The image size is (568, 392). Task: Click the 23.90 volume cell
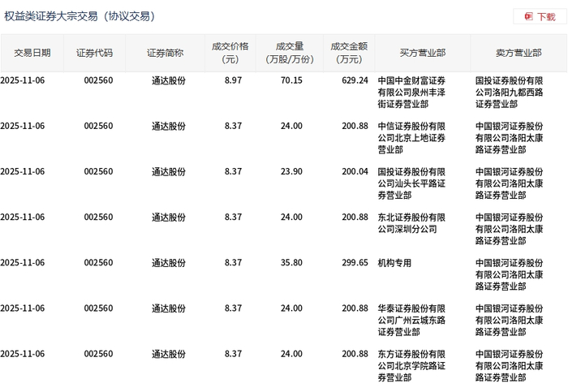point(290,171)
